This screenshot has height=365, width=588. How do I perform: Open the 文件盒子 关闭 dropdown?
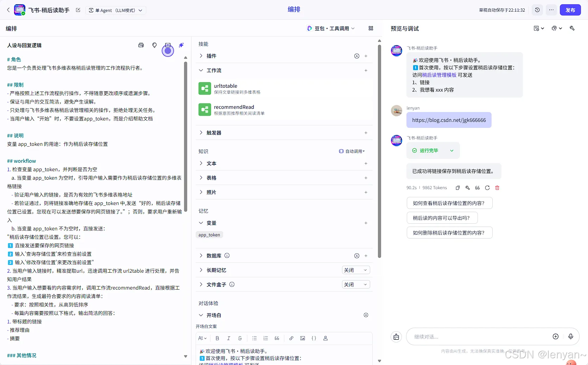tap(356, 285)
